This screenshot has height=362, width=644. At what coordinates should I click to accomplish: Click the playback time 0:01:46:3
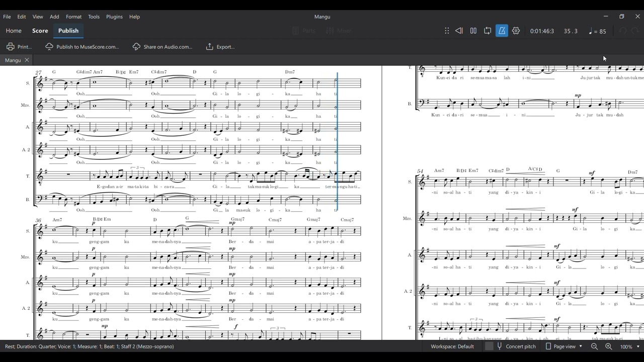[542, 31]
